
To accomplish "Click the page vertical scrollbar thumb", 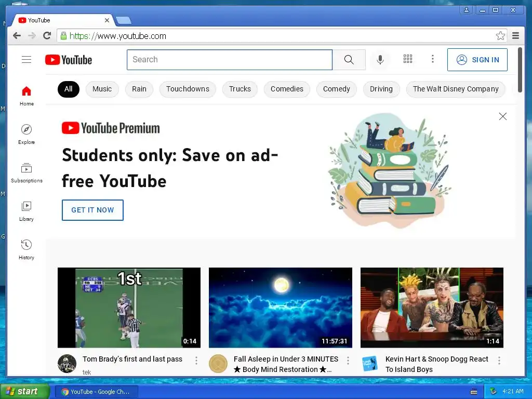I will [x=520, y=70].
